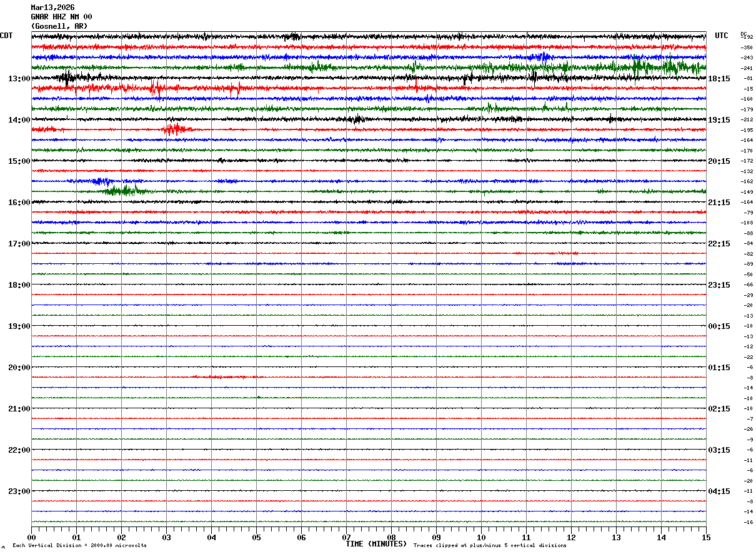The width and height of the screenshot is (756, 554).
Task: Click the "03" minute tick label
Action: [x=166, y=537]
